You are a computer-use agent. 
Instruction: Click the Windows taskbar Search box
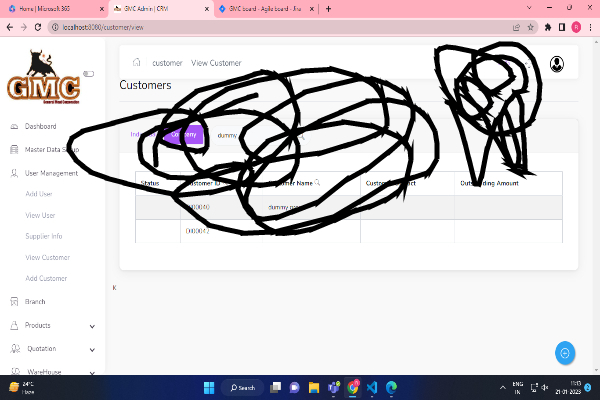coord(243,387)
